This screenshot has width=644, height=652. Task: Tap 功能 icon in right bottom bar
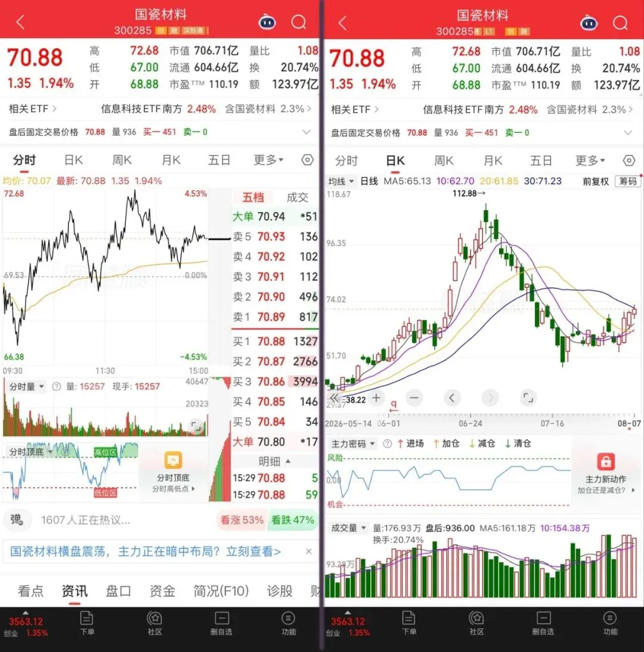pyautogui.click(x=610, y=623)
